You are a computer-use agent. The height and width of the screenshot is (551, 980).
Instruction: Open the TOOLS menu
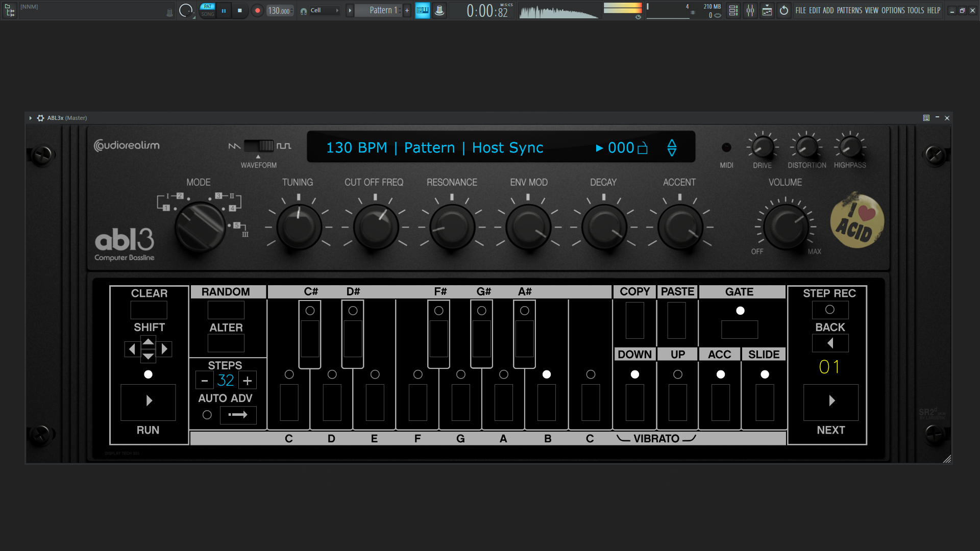[x=915, y=10]
